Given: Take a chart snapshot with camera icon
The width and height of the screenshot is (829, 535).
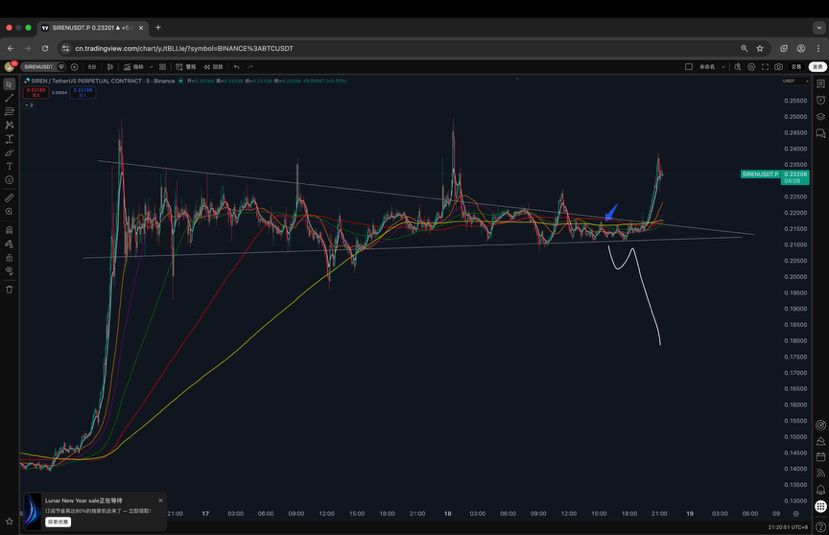Looking at the screenshot, I should pos(779,67).
